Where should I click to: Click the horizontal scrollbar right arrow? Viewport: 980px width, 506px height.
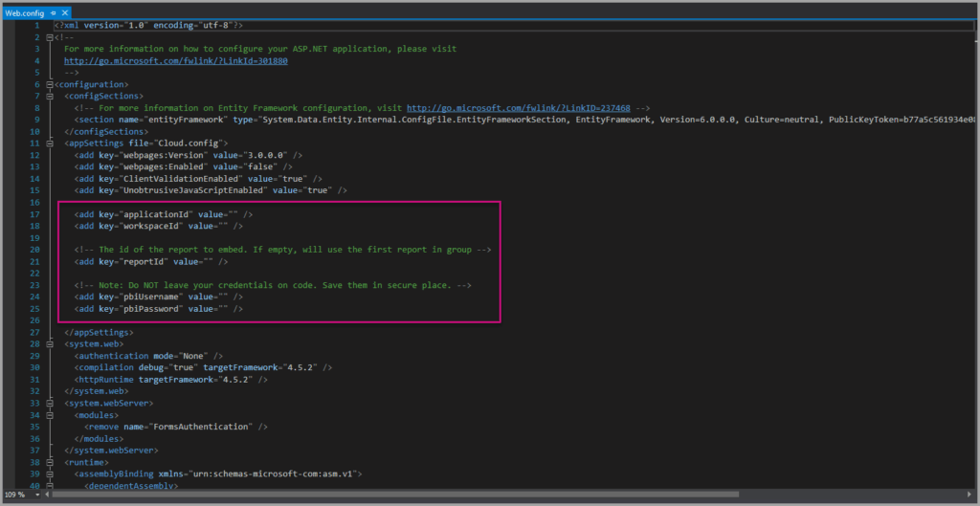(x=969, y=495)
